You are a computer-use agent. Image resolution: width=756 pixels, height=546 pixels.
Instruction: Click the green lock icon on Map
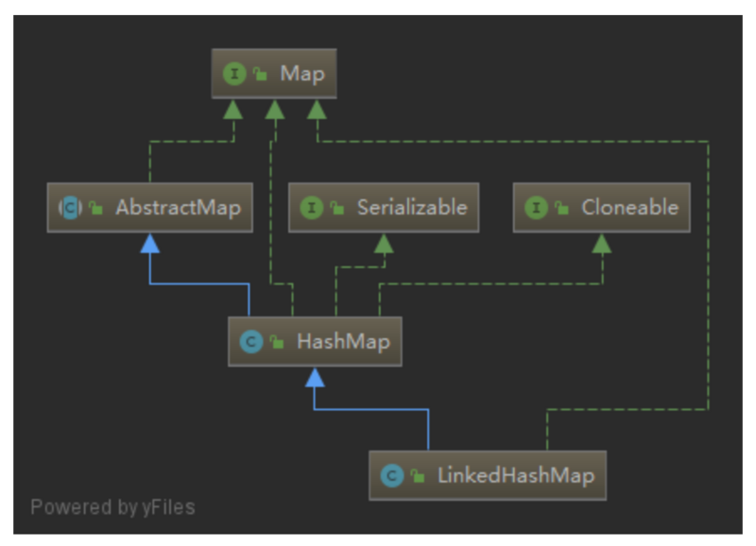260,75
